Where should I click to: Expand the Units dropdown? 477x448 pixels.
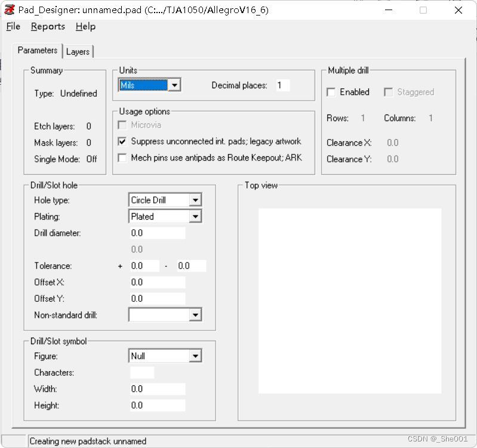(174, 85)
